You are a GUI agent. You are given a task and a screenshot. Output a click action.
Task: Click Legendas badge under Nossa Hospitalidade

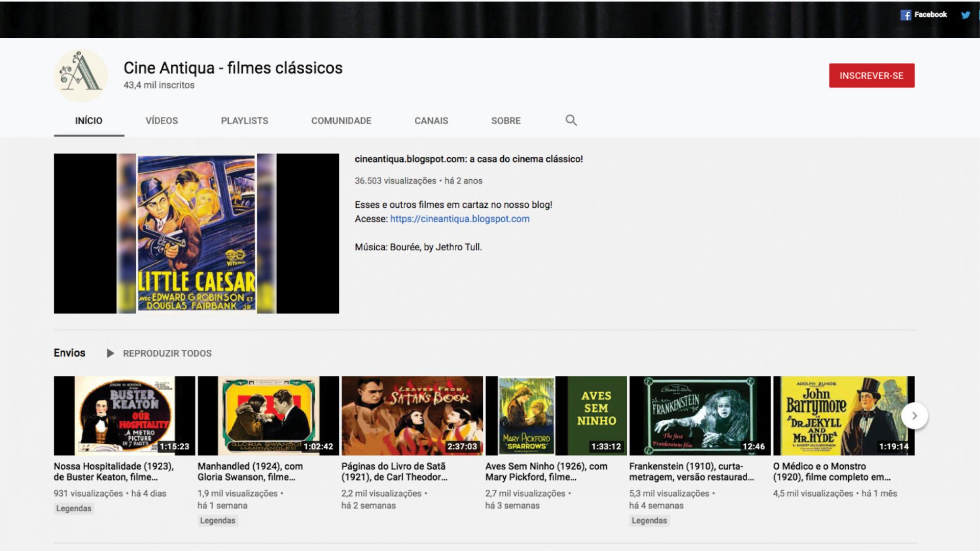[x=74, y=509]
